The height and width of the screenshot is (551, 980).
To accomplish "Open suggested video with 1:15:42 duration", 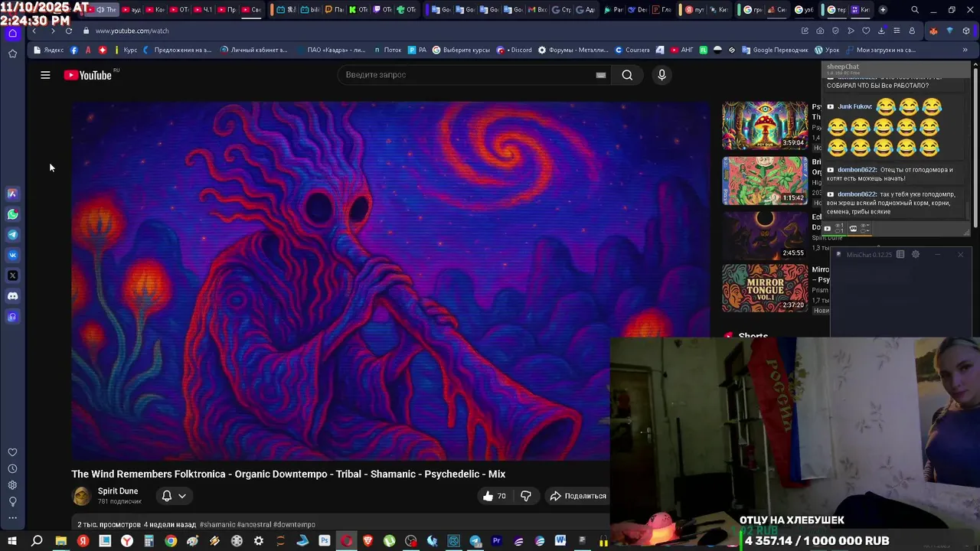I will coord(765,181).
